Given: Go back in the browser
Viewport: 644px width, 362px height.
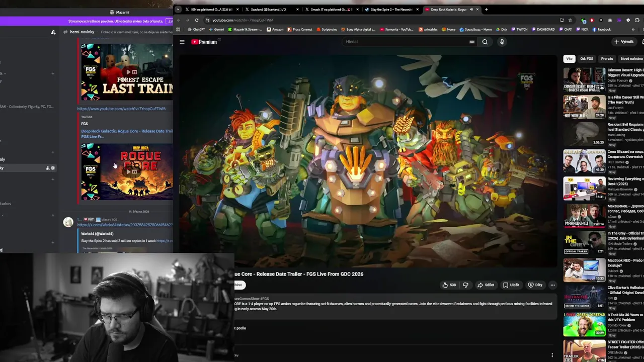Looking at the screenshot, I should click(178, 20).
